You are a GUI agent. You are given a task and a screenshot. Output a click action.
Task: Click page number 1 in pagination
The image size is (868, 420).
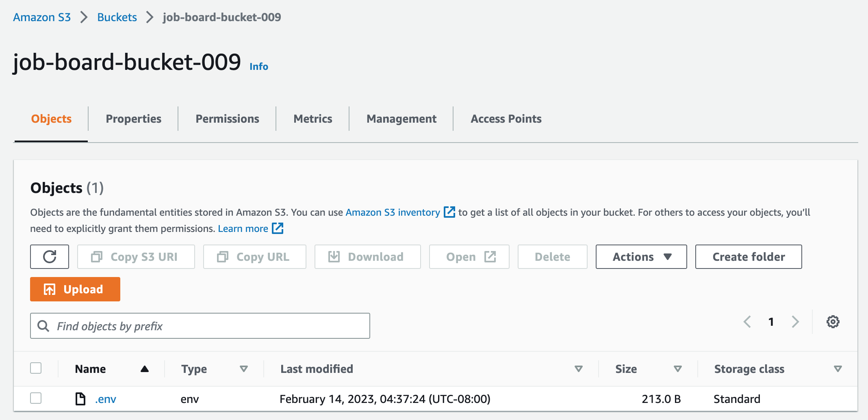(771, 322)
